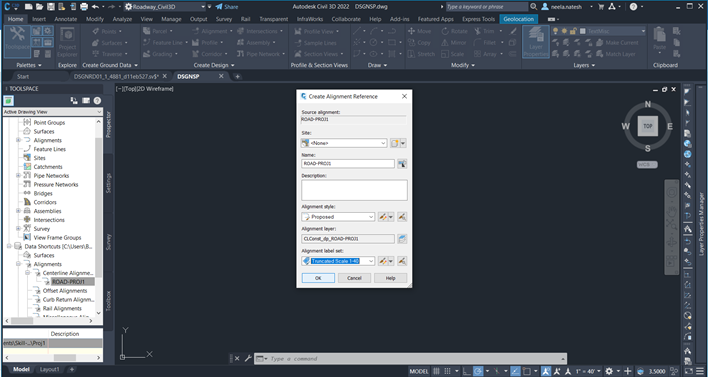
Task: Click the customization menu icon in status bar
Action: 700,371
